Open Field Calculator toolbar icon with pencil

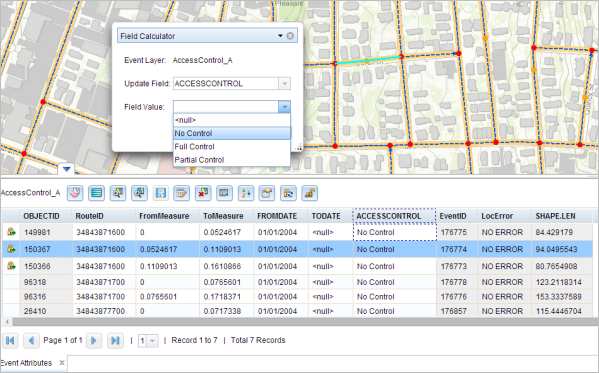pos(181,193)
